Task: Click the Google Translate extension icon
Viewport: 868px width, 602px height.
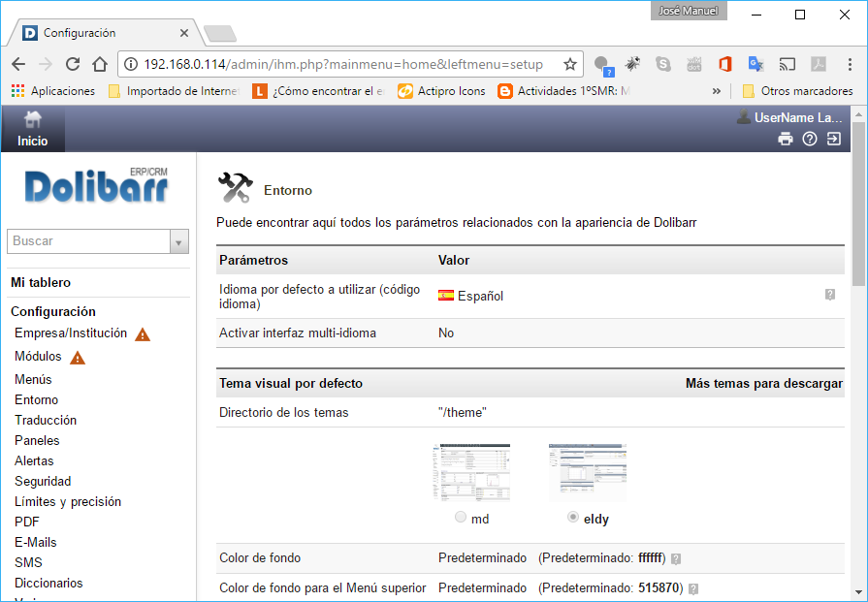Action: pos(755,65)
